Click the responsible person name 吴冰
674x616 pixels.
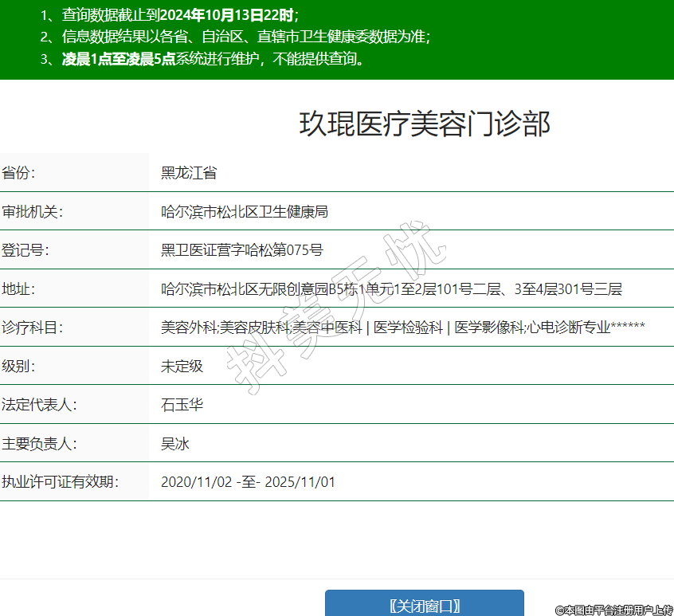[175, 444]
